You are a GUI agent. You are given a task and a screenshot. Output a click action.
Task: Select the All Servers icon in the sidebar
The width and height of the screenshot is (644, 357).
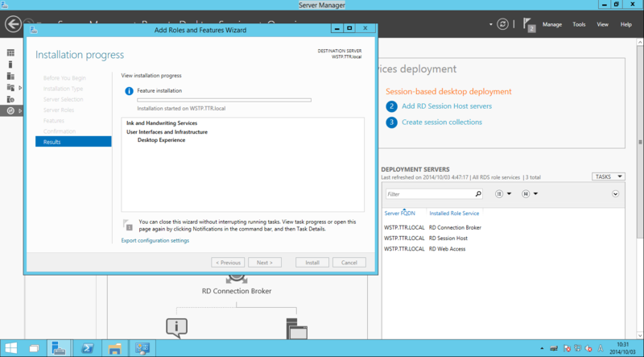pyautogui.click(x=10, y=76)
